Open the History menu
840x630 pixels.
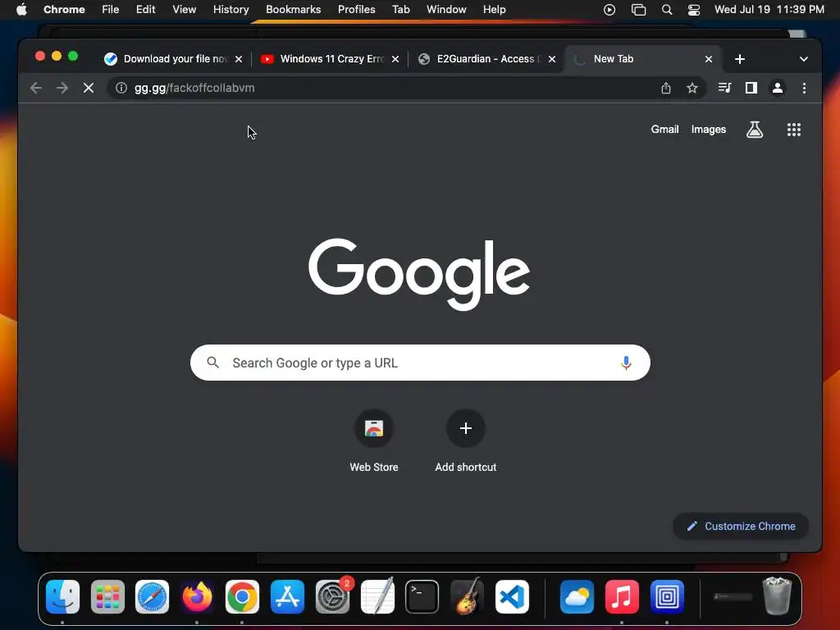point(231,10)
